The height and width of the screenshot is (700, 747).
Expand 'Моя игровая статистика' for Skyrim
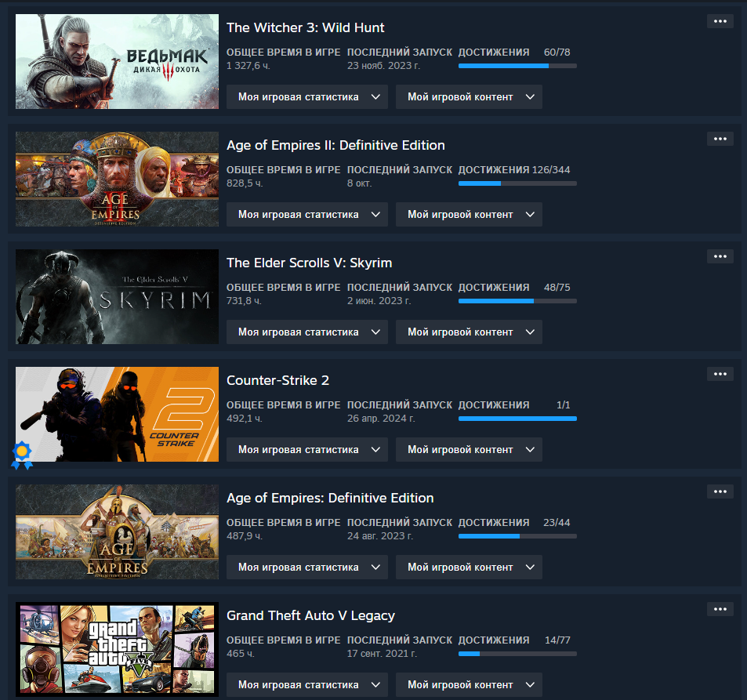tap(306, 332)
